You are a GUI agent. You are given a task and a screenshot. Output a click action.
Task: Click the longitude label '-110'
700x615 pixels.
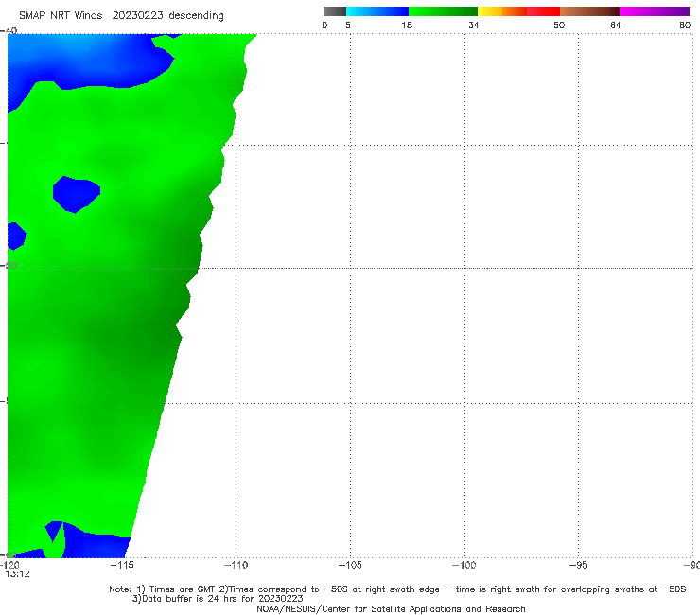pyautogui.click(x=236, y=565)
